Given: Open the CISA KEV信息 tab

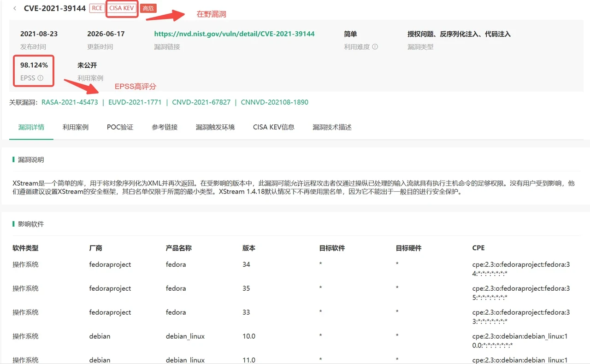Looking at the screenshot, I should tap(274, 127).
